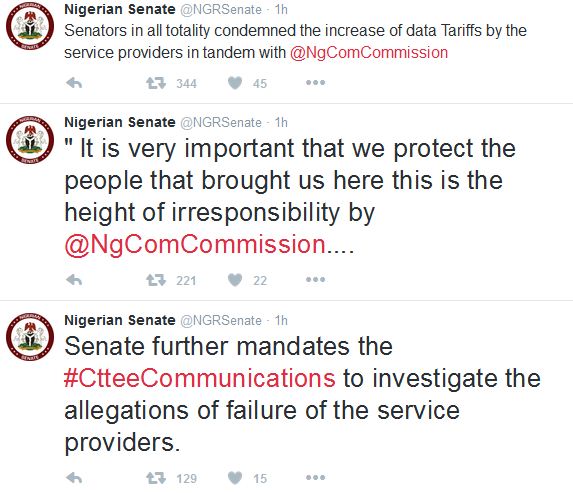Like the tweet with 22 likes
573x493 pixels.
235,280
